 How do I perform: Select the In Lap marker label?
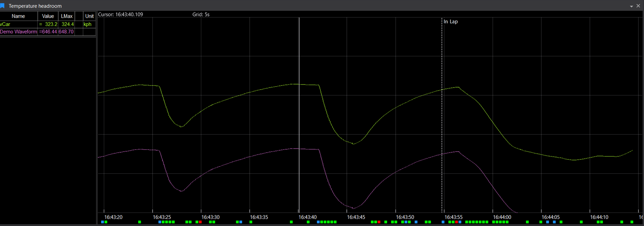pyautogui.click(x=451, y=21)
